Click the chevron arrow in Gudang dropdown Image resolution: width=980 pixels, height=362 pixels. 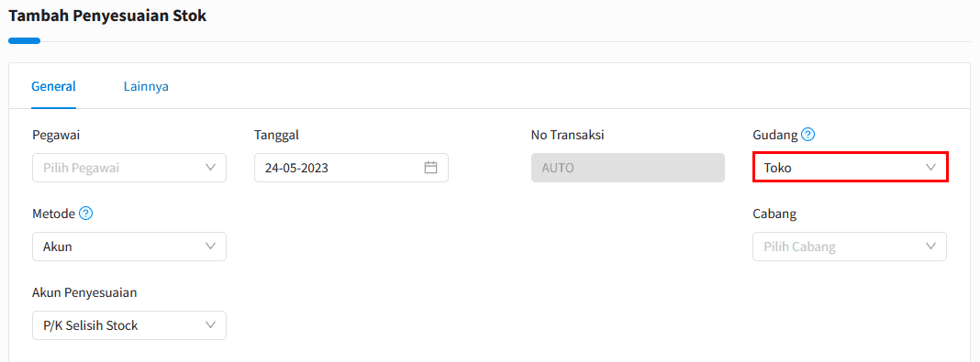pyautogui.click(x=930, y=168)
